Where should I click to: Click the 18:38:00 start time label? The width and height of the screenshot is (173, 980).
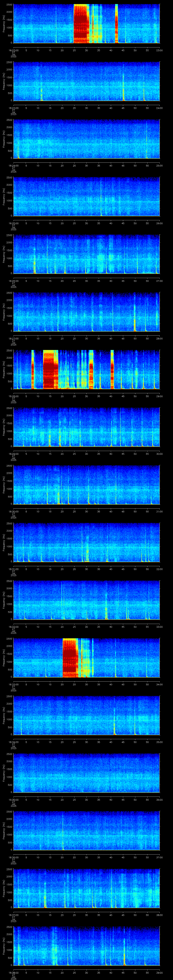[x=13, y=972]
